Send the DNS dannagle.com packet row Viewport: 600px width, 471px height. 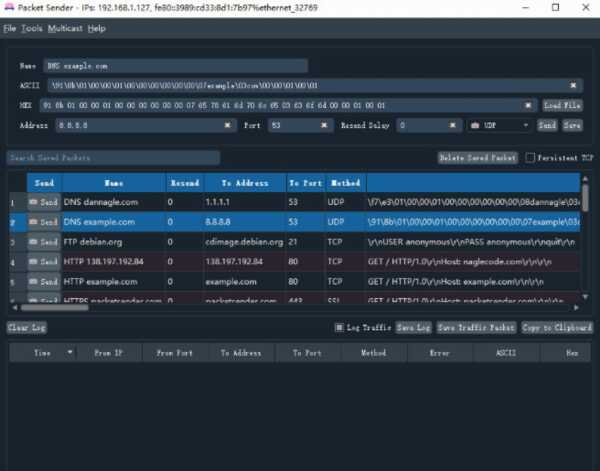(43, 203)
